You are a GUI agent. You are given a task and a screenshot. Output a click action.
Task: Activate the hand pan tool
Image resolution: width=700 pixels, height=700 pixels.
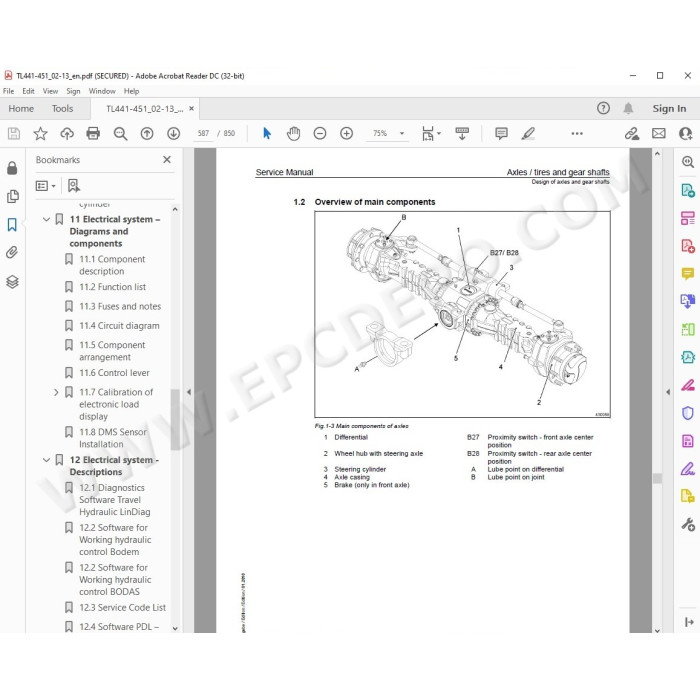point(293,133)
